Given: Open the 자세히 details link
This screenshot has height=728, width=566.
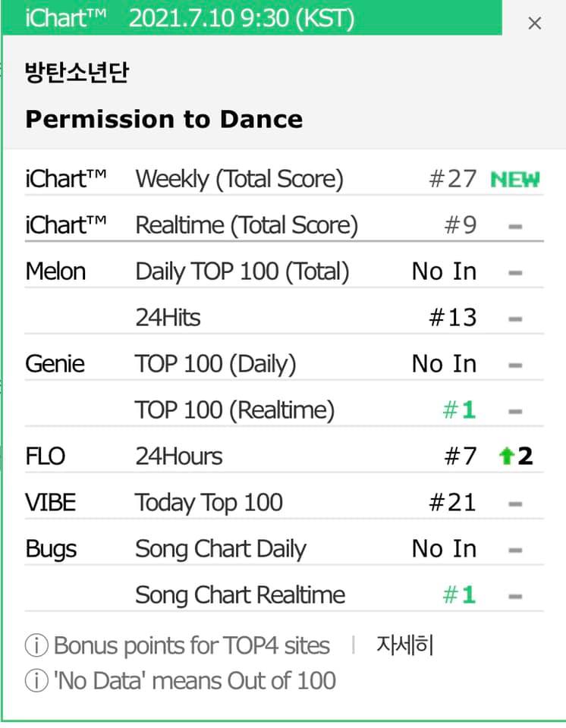Looking at the screenshot, I should [405, 645].
